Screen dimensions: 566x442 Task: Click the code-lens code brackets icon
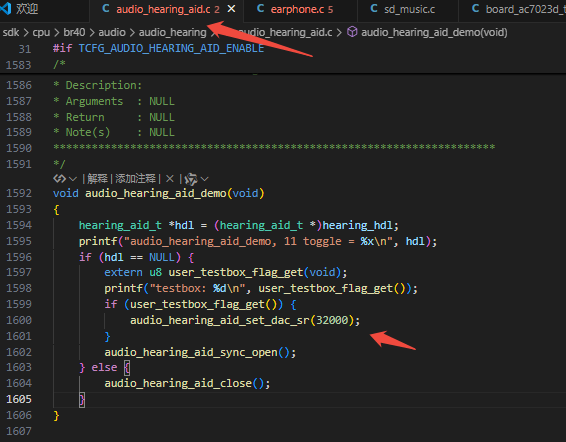pos(60,178)
